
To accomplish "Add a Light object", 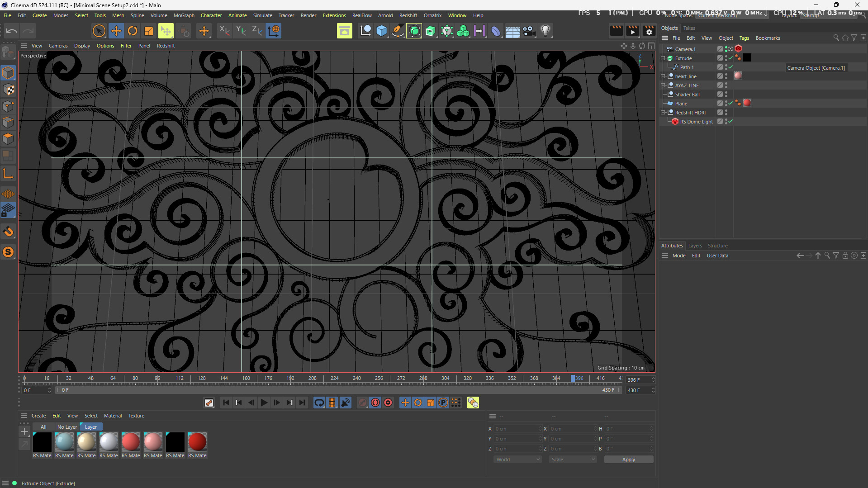I will [545, 31].
